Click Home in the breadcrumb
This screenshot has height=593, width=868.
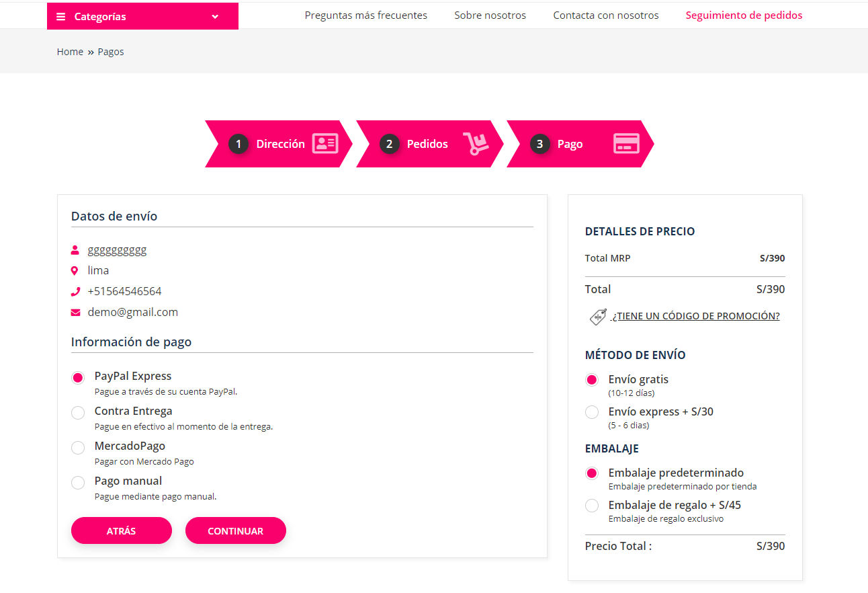click(x=70, y=52)
